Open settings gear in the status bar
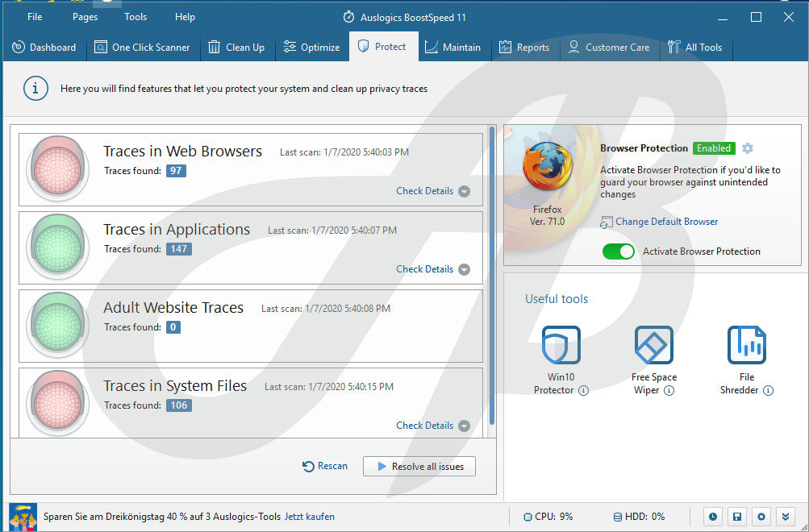This screenshot has height=532, width=809. [x=761, y=517]
